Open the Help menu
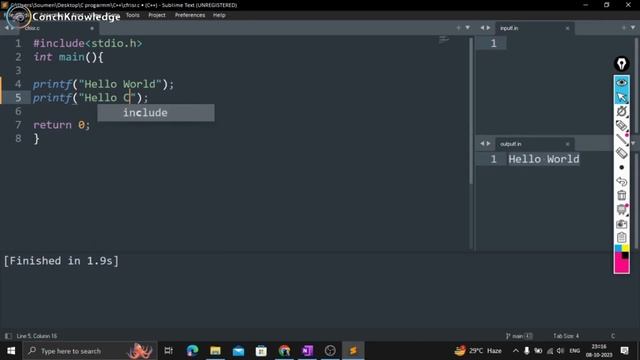Screen dimensions: 640x360 click(219, 15)
